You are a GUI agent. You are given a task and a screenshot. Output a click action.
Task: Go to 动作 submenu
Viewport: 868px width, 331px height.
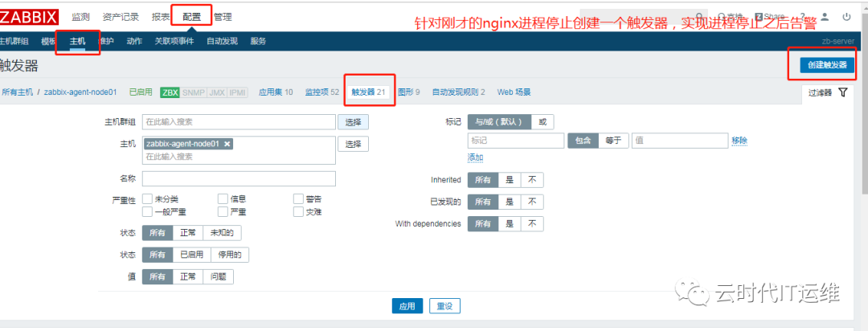point(134,41)
